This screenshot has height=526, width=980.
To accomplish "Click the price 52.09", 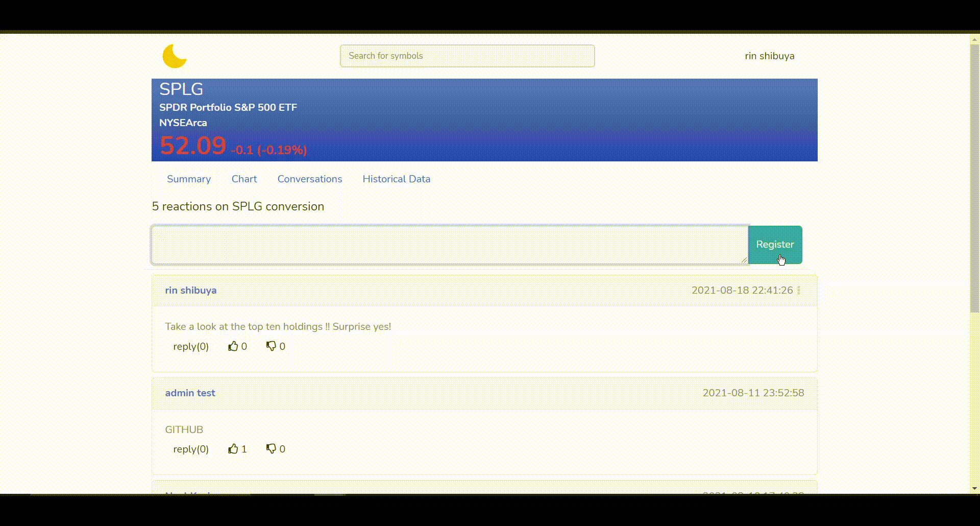I will (193, 146).
